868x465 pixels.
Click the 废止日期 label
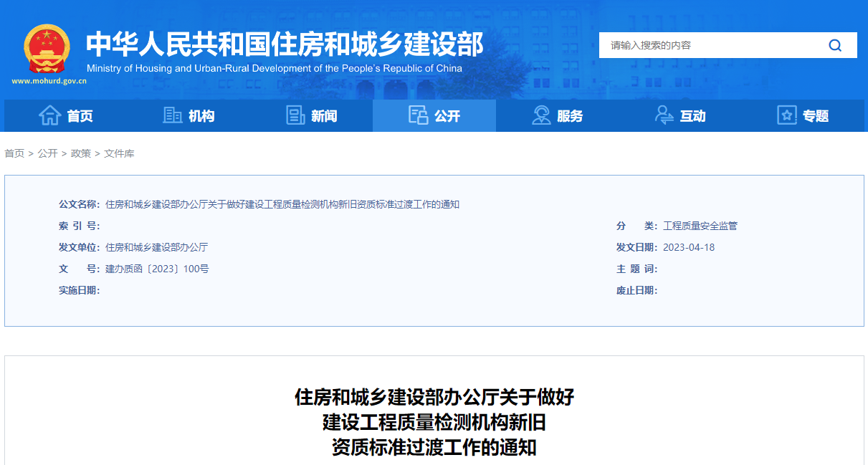[x=636, y=290]
